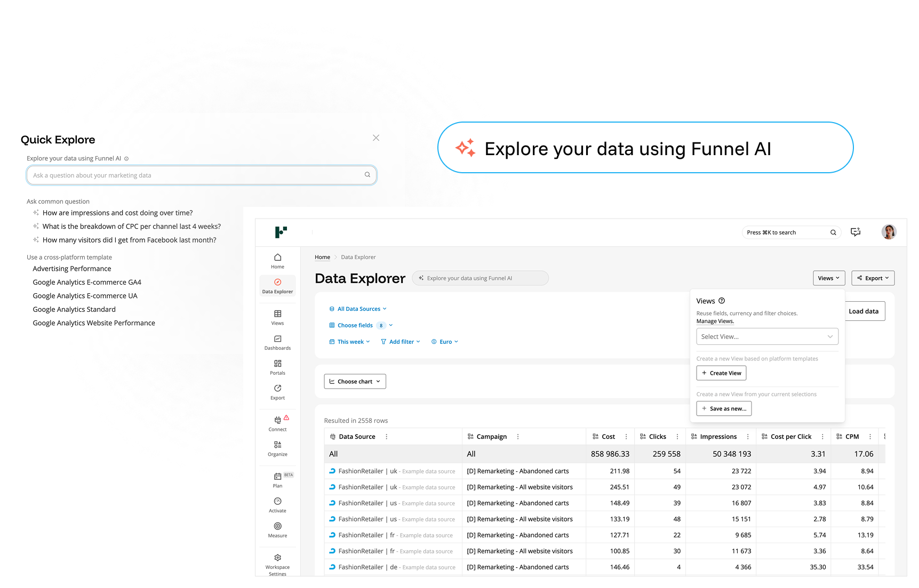This screenshot has width=919, height=588.
Task: Choose Google Analytics Website Performance template
Action: click(94, 323)
